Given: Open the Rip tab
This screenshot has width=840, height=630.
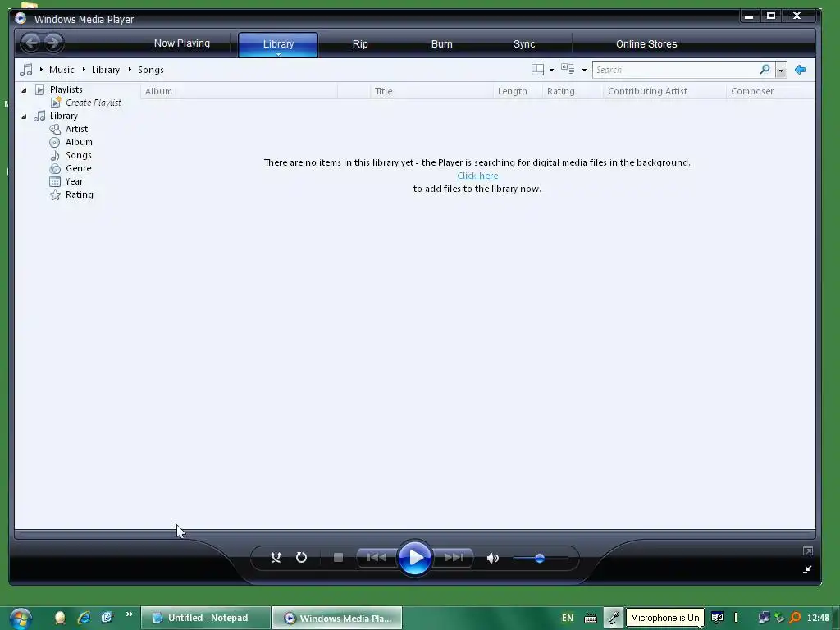Looking at the screenshot, I should [360, 44].
